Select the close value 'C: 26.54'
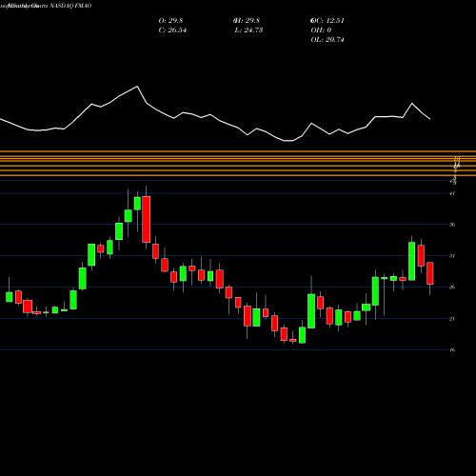 coord(172,30)
